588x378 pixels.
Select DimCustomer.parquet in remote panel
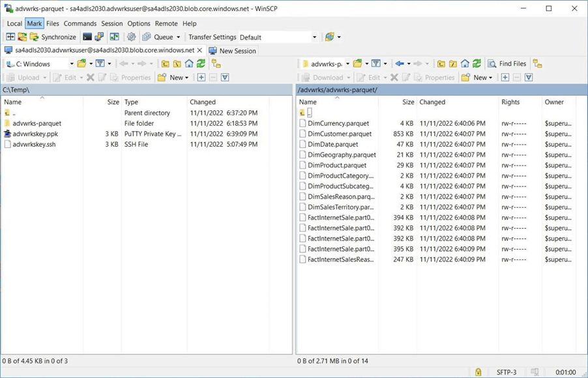point(339,134)
